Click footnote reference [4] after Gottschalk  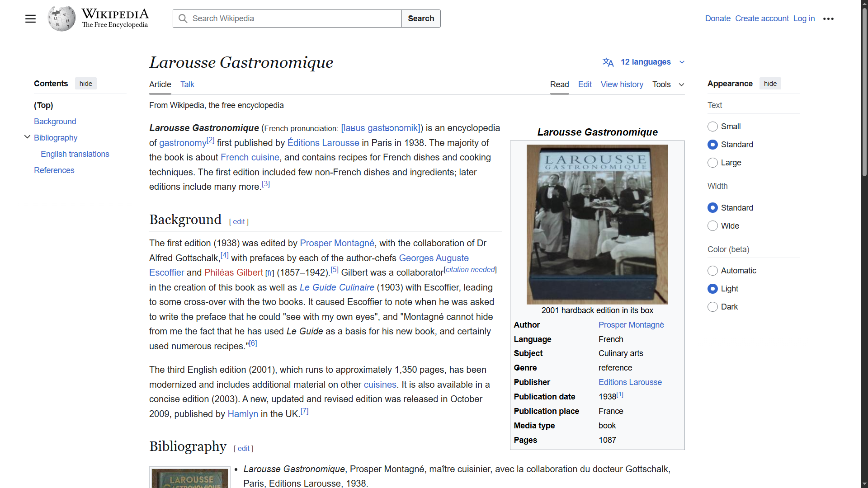pyautogui.click(x=225, y=255)
